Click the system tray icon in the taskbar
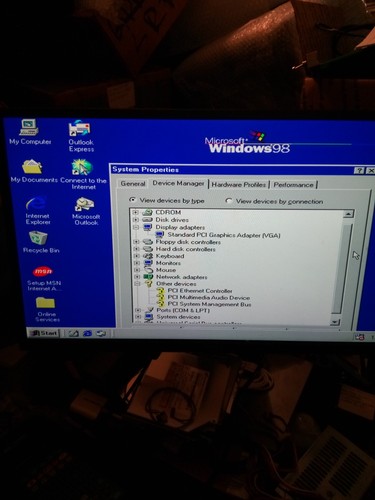 pyautogui.click(x=359, y=337)
